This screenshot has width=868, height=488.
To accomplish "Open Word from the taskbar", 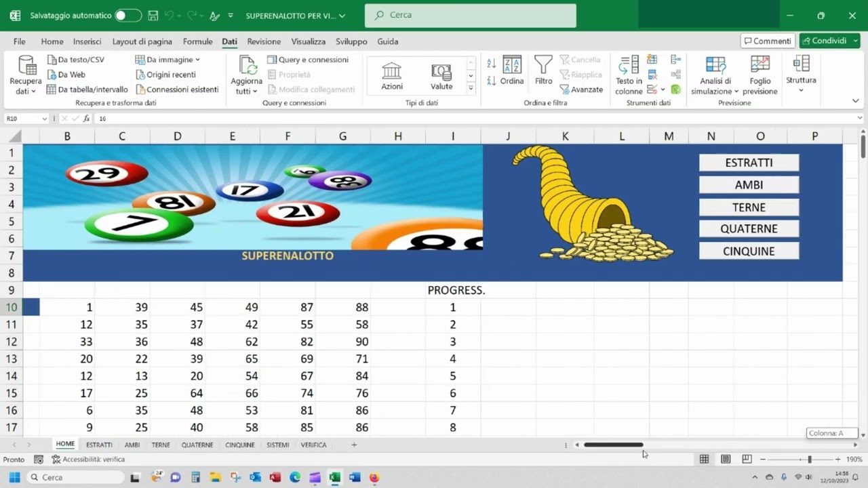I will click(354, 477).
